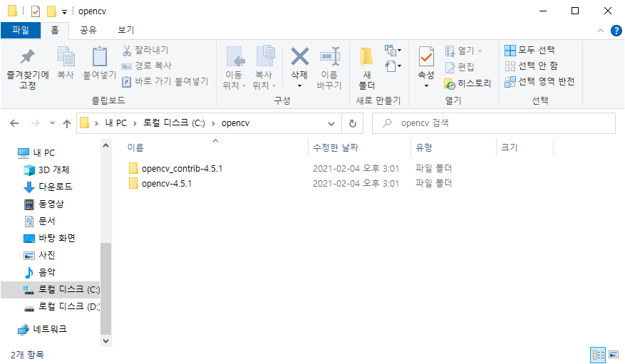Sort by the 크기 (Size) column
The width and height of the screenshot is (625, 364).
(510, 147)
